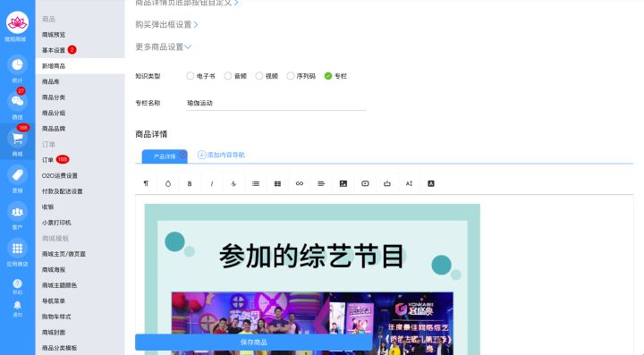
Task: Switch to the 产品详情 tab
Action: click(x=165, y=156)
